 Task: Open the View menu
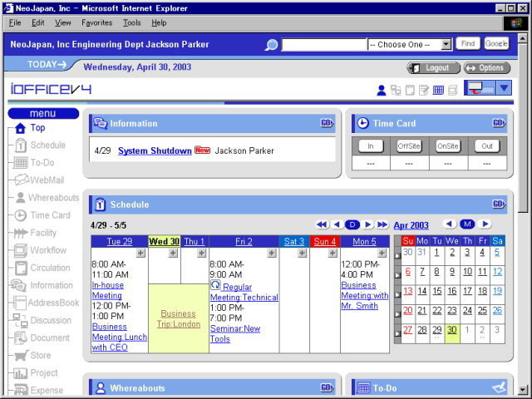point(63,22)
